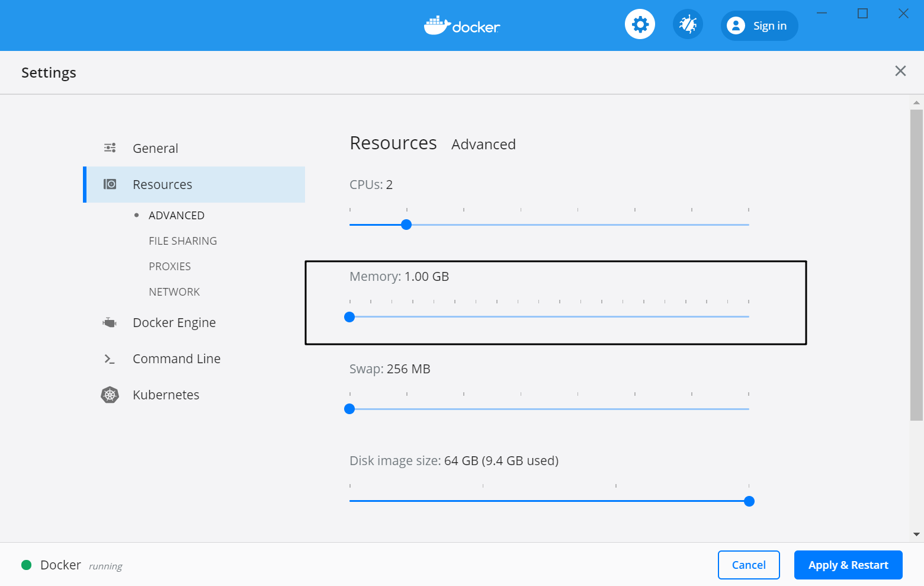Click the CPUs slider handle
This screenshot has height=586, width=924.
[x=406, y=225]
